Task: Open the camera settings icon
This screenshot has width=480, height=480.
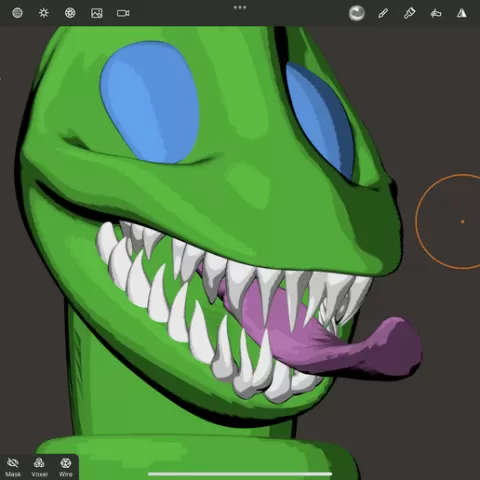Action: (123, 13)
